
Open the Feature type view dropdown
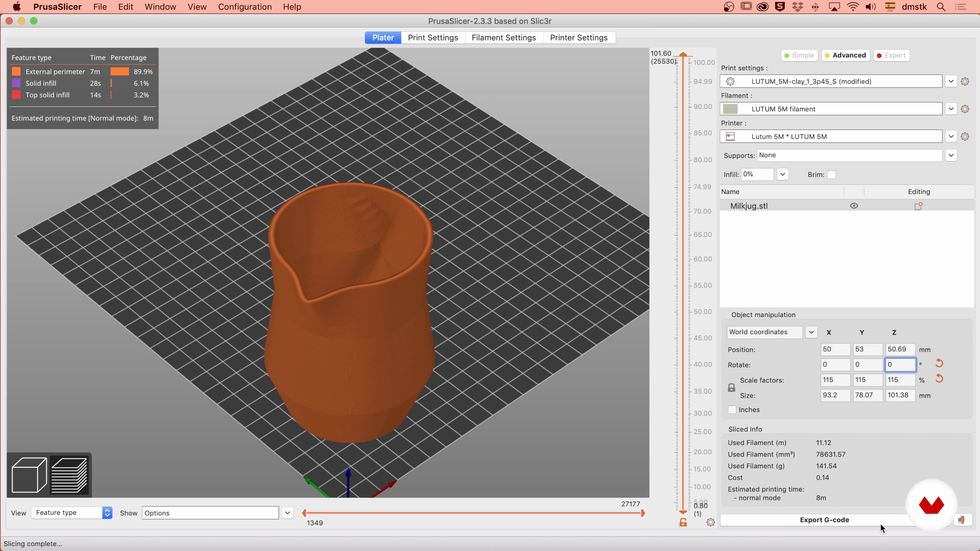coord(71,512)
